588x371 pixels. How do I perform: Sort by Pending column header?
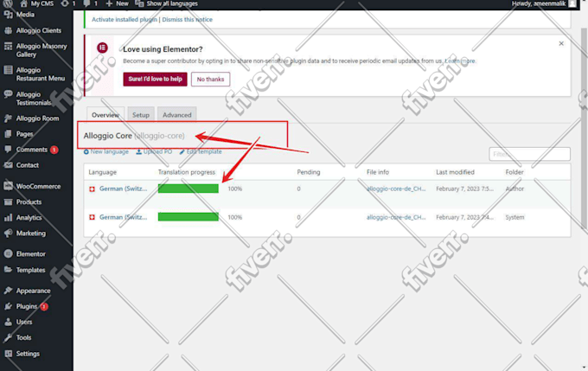click(x=308, y=172)
